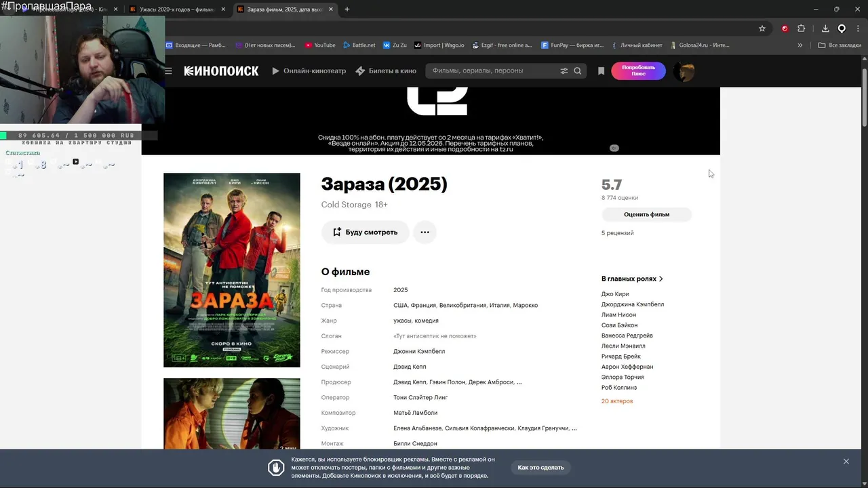The height and width of the screenshot is (488, 868).
Task: Open Import | Wago.io bookmark
Action: 439,45
